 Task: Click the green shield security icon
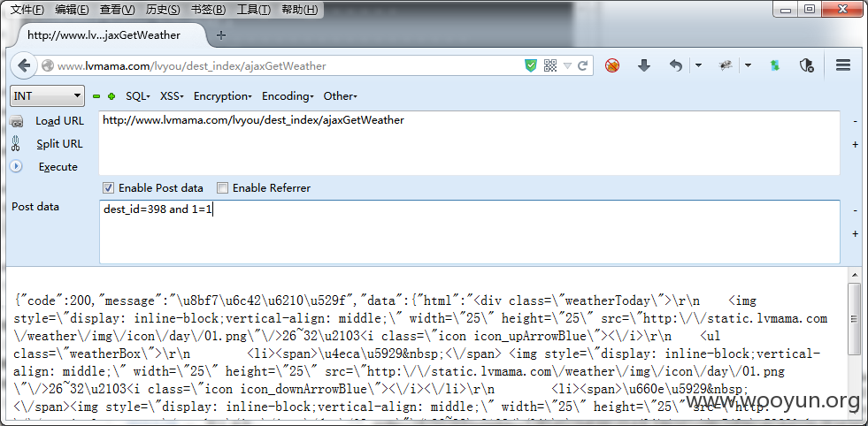click(x=530, y=65)
